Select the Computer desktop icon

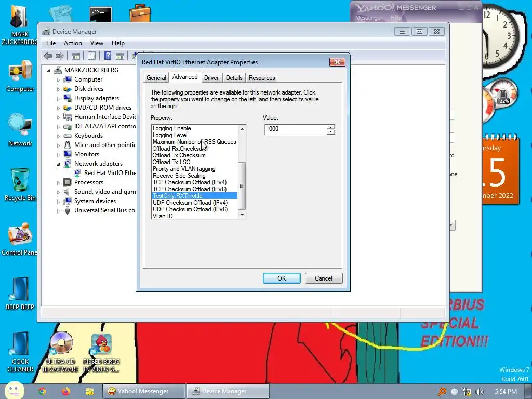[x=20, y=76]
